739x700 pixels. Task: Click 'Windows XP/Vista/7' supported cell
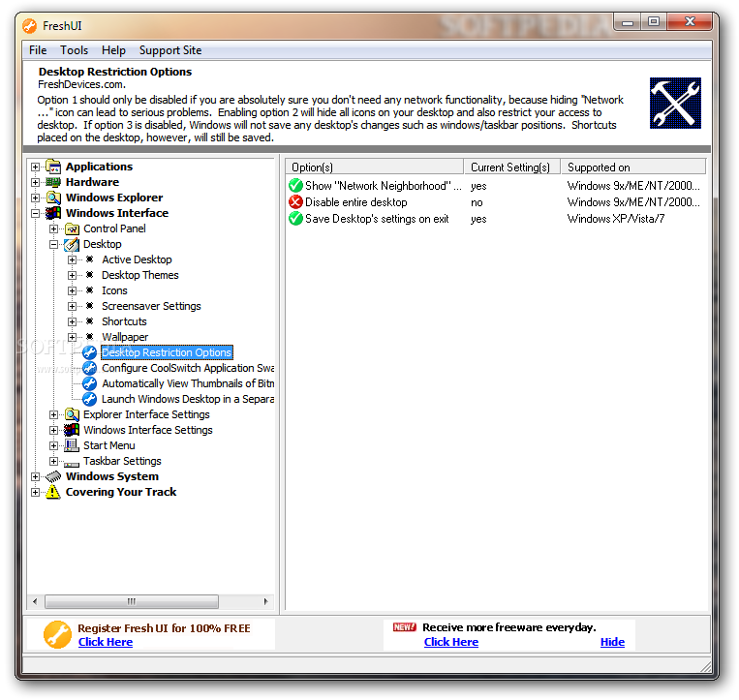point(616,219)
